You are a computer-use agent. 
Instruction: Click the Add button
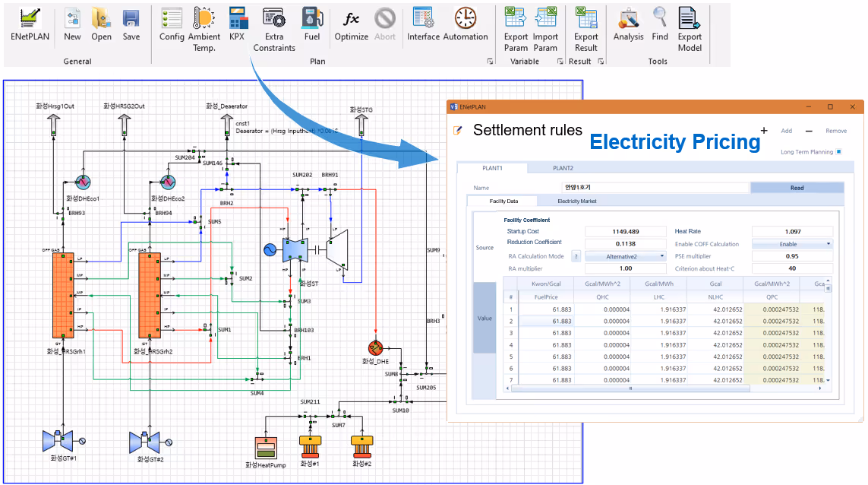click(x=786, y=131)
